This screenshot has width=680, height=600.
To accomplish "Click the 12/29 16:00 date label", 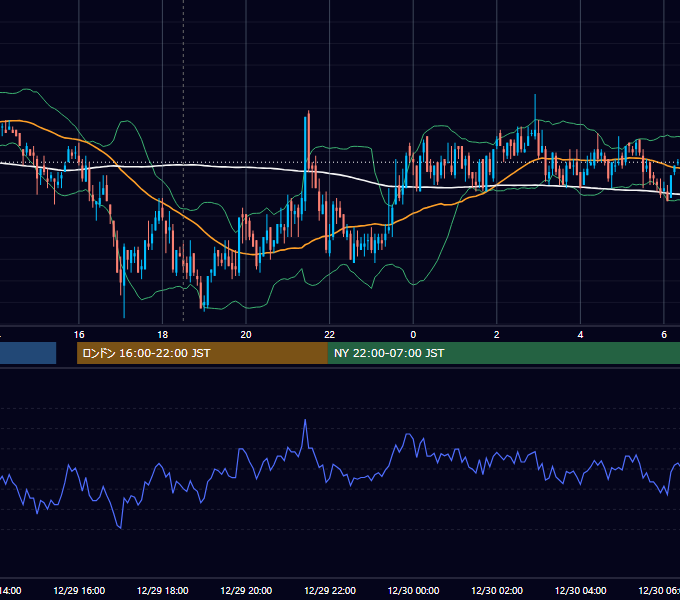I will [79, 591].
